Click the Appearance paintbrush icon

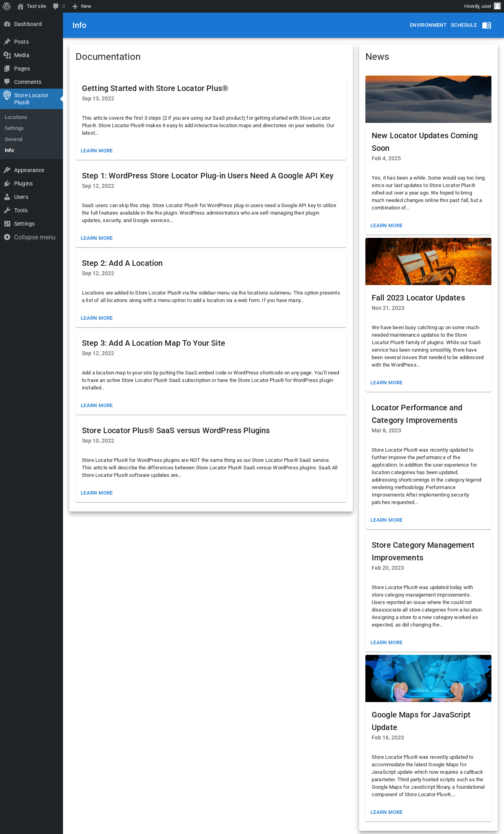[7, 170]
